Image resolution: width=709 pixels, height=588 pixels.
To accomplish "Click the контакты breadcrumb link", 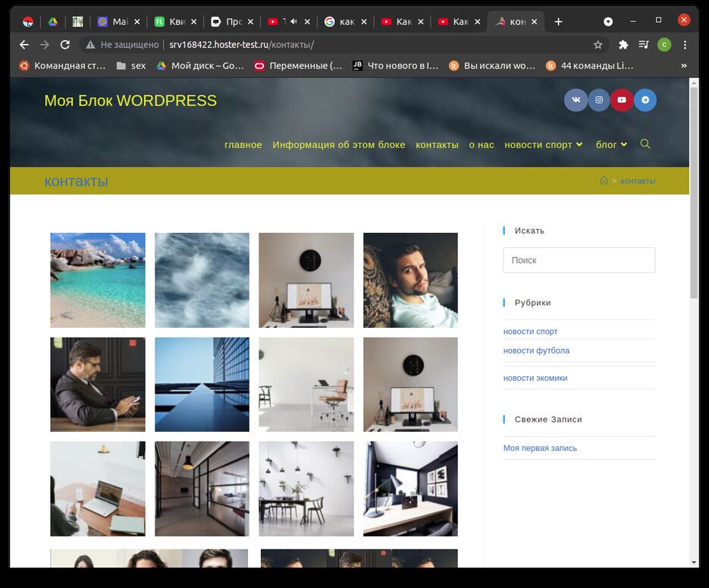I will (x=638, y=181).
